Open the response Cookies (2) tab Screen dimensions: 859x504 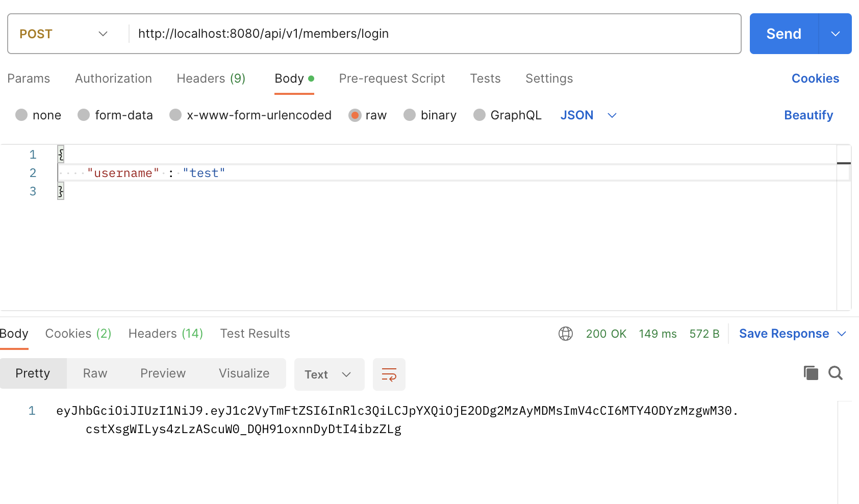point(78,334)
